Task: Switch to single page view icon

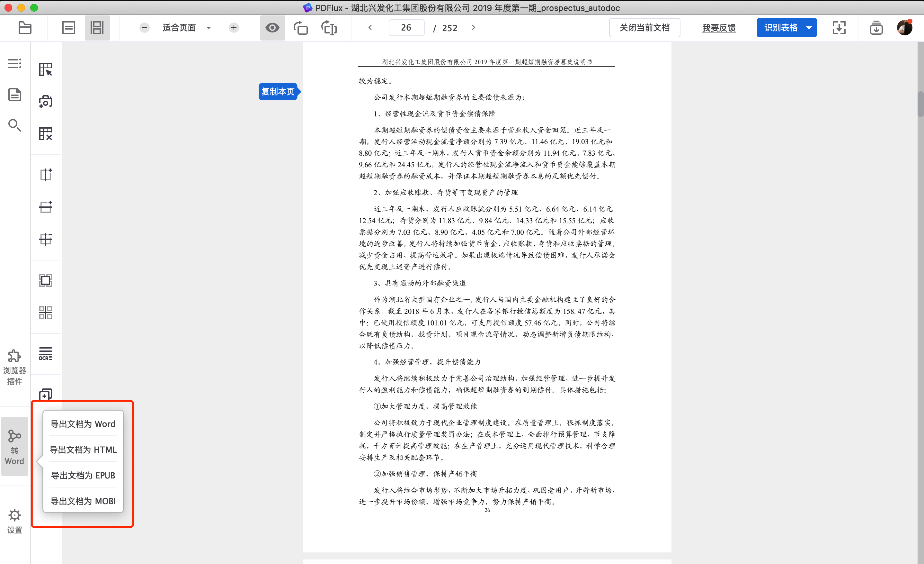Action: pyautogui.click(x=69, y=28)
